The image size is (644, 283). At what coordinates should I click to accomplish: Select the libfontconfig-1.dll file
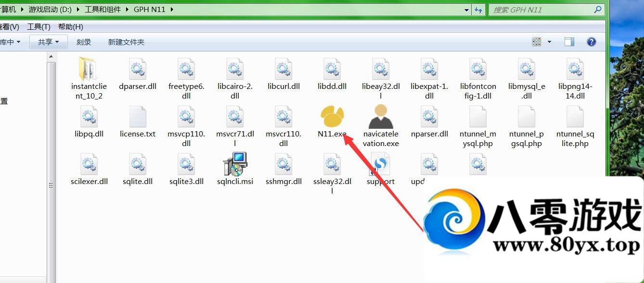pos(478,79)
